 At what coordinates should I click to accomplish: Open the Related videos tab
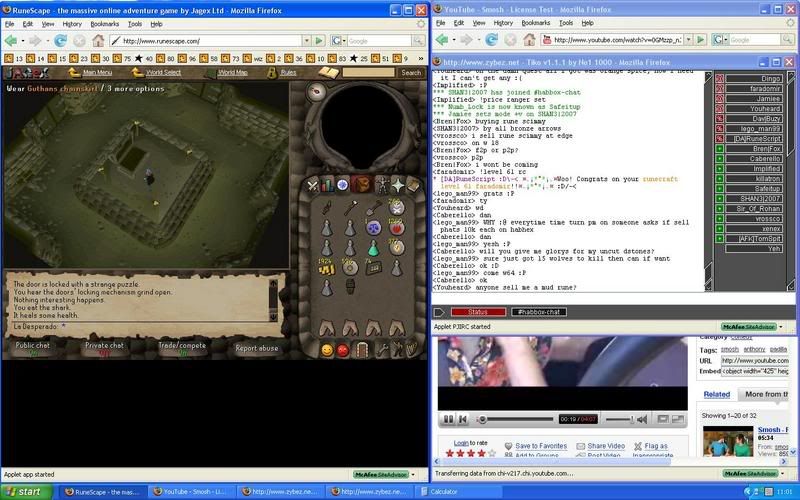click(717, 394)
